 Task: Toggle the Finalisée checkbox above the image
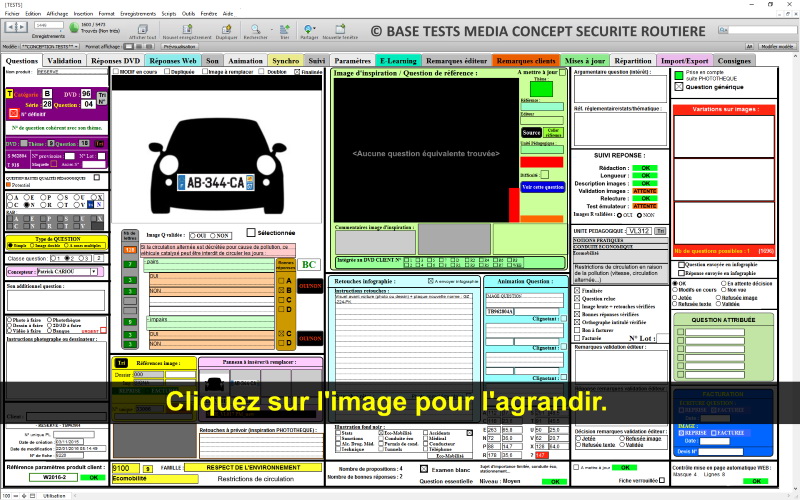tap(297, 71)
